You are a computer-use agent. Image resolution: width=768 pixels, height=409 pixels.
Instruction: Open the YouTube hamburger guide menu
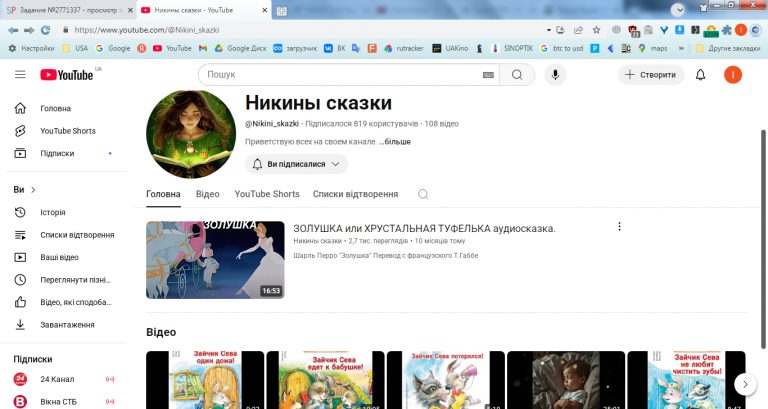pyautogui.click(x=20, y=74)
